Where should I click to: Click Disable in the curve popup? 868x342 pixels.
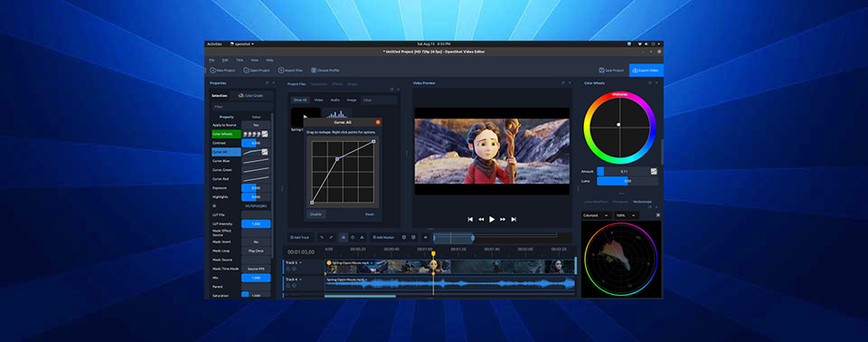pyautogui.click(x=316, y=214)
